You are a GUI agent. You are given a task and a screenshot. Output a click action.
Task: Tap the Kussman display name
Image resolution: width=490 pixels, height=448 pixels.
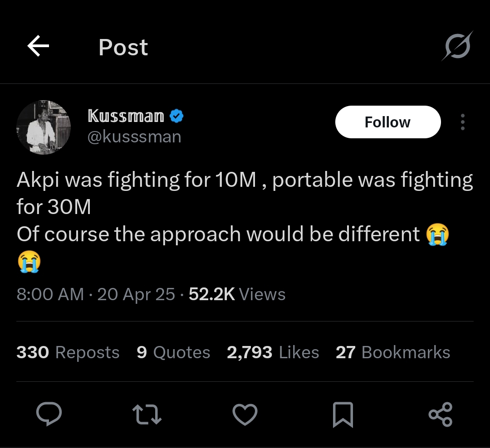pos(126,116)
